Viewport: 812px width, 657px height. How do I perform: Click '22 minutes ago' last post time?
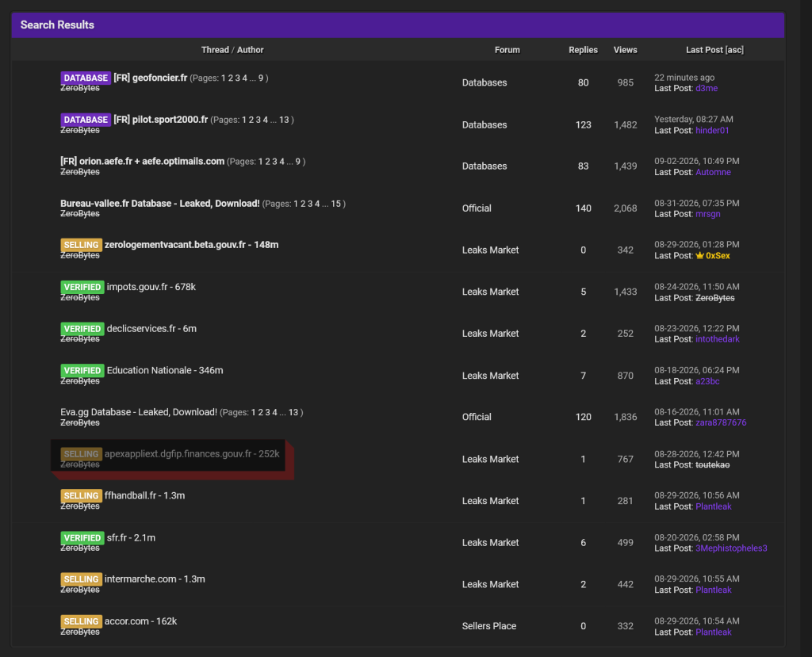pos(684,78)
